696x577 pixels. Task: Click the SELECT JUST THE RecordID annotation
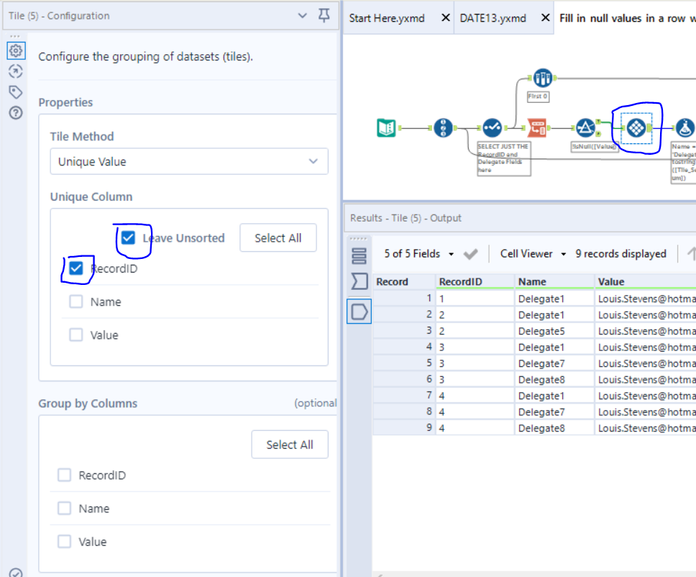[504, 158]
